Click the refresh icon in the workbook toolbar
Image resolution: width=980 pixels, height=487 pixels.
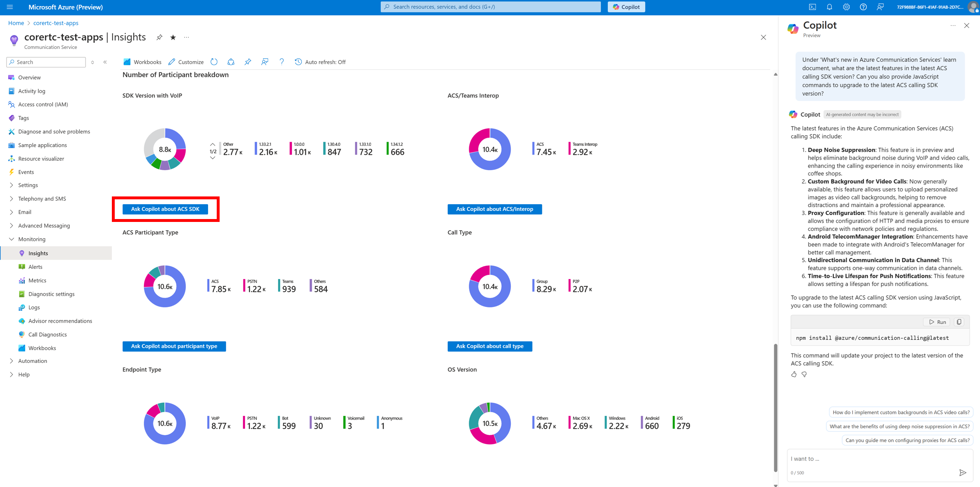(214, 62)
